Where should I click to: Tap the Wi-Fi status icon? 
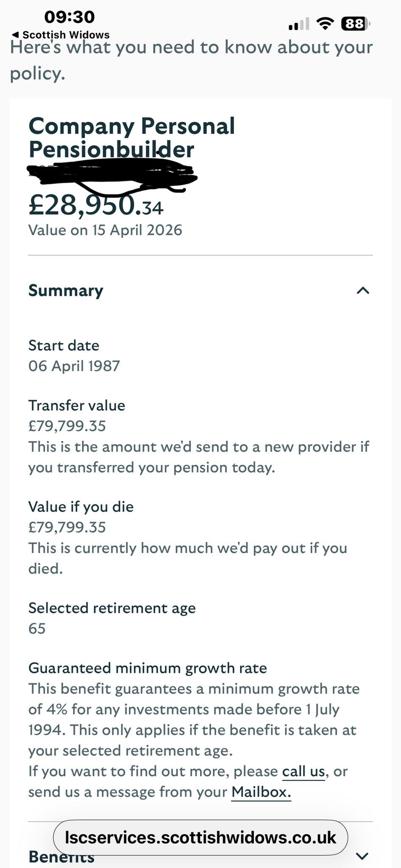tap(325, 24)
